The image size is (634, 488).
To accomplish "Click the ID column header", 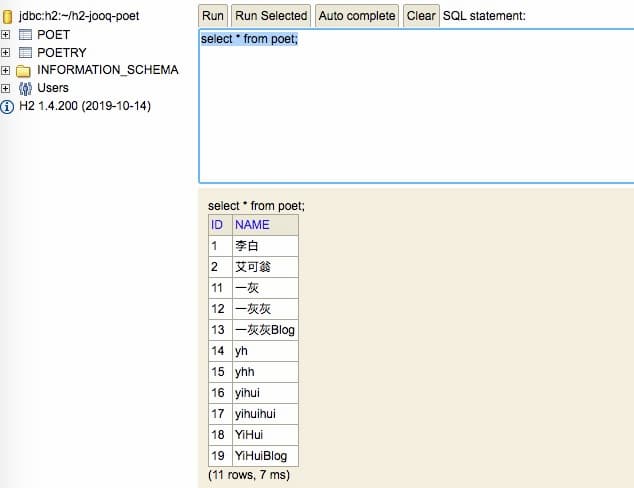I will [x=218, y=225].
